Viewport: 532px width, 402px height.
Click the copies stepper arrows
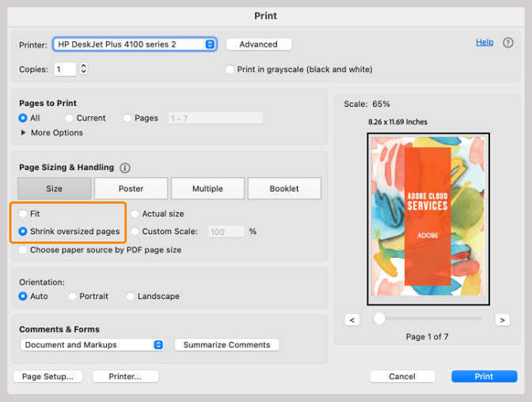(84, 70)
